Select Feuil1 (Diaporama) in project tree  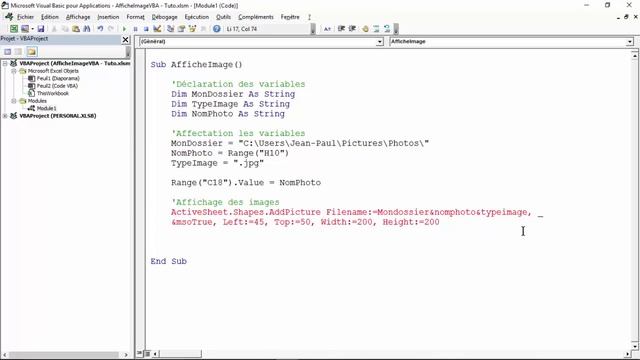coord(58,78)
